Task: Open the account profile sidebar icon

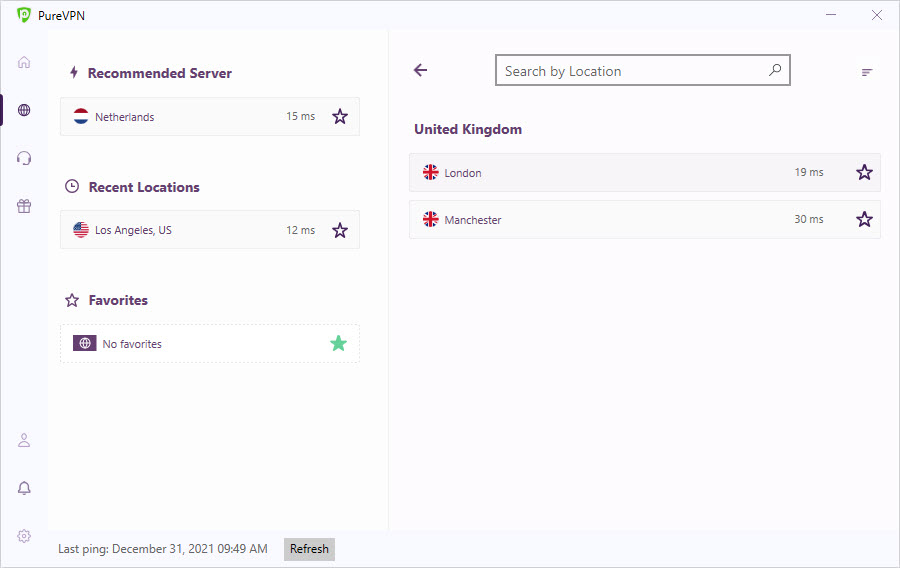Action: [24, 440]
